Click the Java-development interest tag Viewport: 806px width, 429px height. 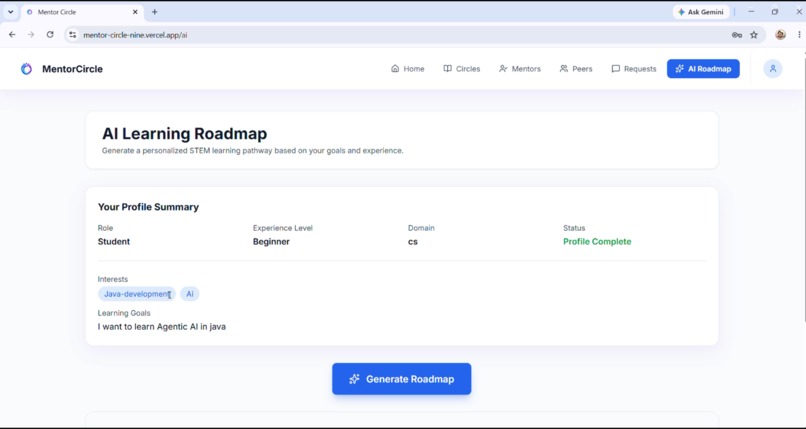(137, 294)
